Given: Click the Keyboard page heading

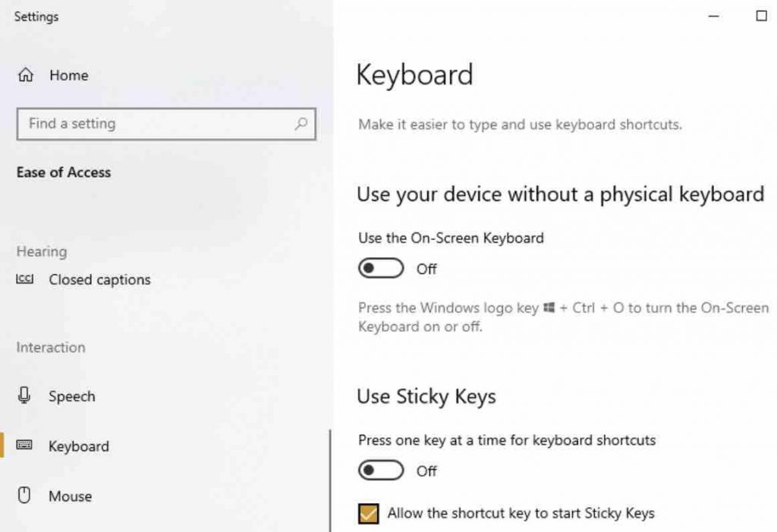Looking at the screenshot, I should 415,74.
